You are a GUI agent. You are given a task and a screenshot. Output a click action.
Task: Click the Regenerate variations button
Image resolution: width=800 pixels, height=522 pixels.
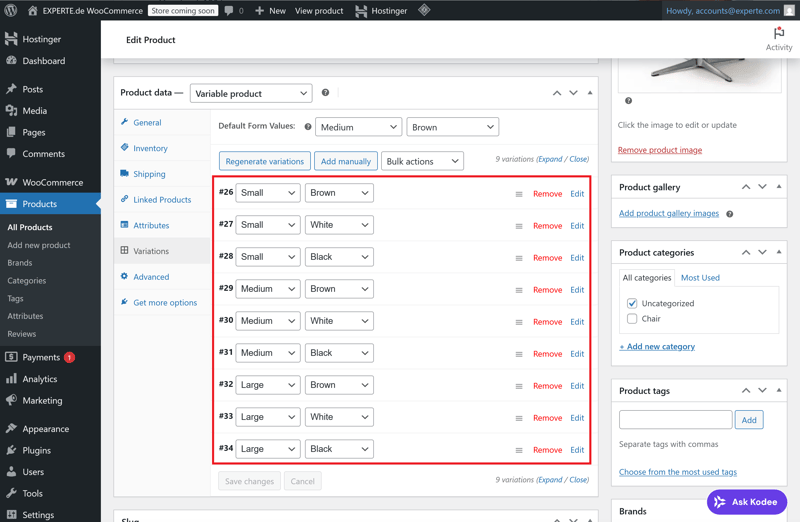(264, 161)
